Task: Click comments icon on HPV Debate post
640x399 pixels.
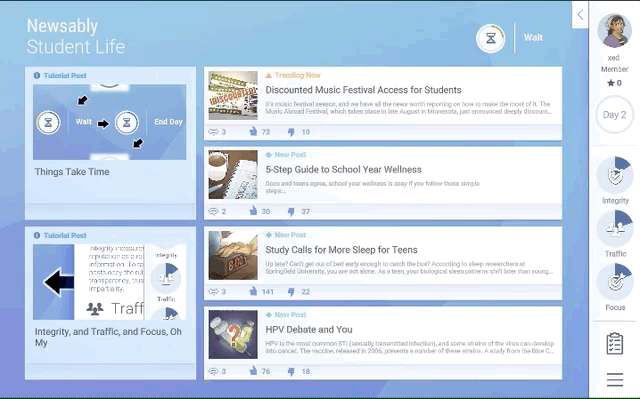Action: pos(213,371)
